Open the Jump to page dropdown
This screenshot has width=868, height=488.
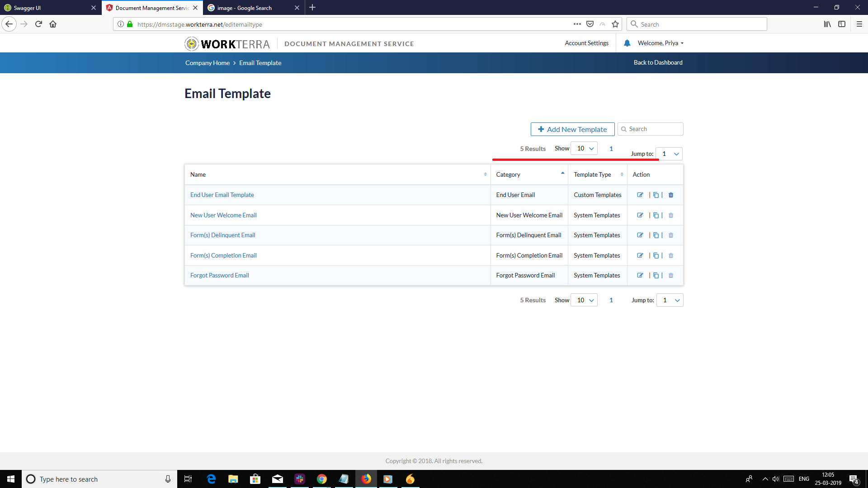[x=670, y=154]
